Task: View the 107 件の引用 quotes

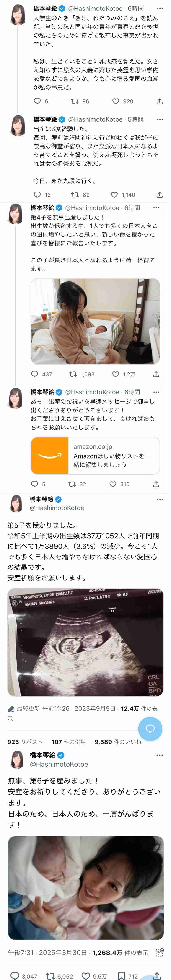Action: (x=68, y=741)
